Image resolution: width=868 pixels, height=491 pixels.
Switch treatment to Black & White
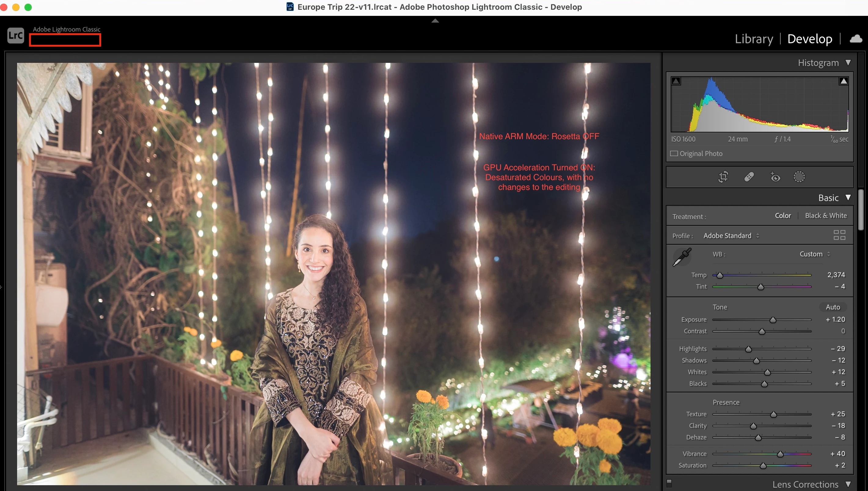click(826, 215)
